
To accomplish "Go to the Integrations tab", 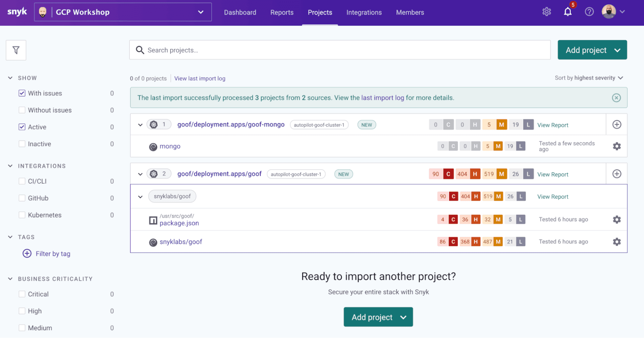I will click(364, 12).
